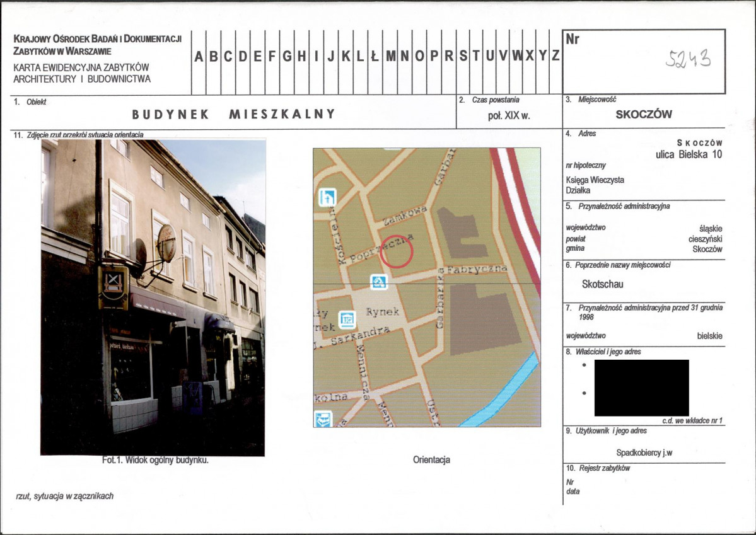Image resolution: width=756 pixels, height=535 pixels.
Task: Select index letter A in the alphabet row
Action: [198, 56]
